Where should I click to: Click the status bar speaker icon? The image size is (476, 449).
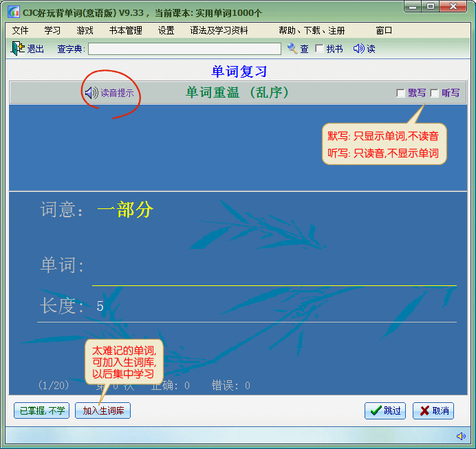click(x=461, y=436)
